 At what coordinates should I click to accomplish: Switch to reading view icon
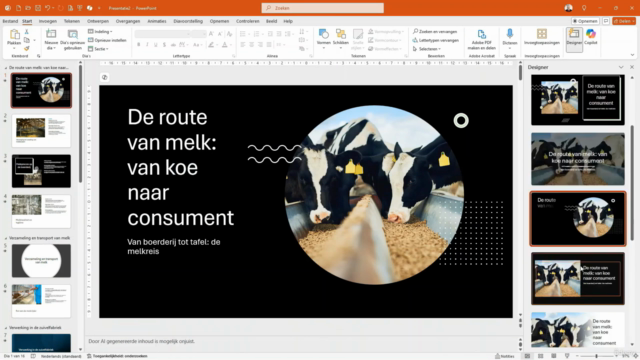(553, 356)
